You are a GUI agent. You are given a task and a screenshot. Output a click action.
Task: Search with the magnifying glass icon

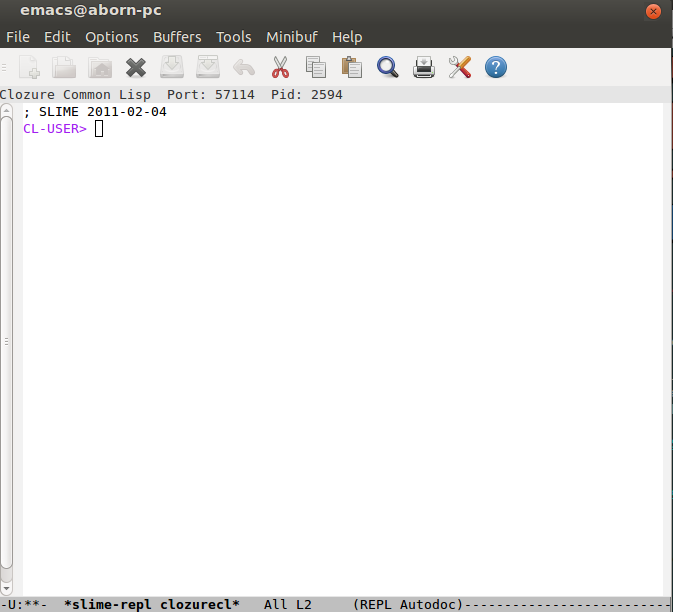[388, 68]
